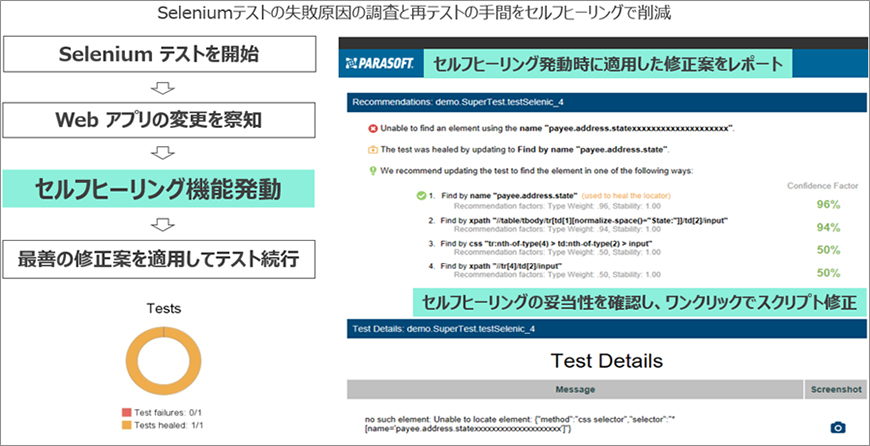
Task: Select recommendation 'Find by name payee.address.state'
Action: point(510,196)
